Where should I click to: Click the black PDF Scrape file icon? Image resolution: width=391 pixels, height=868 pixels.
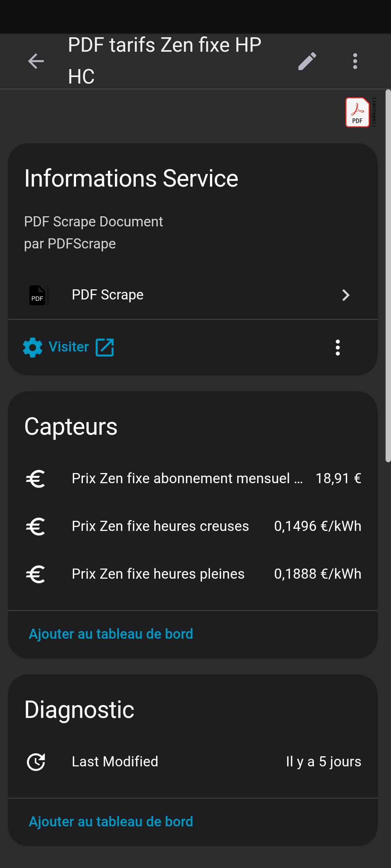click(x=38, y=295)
